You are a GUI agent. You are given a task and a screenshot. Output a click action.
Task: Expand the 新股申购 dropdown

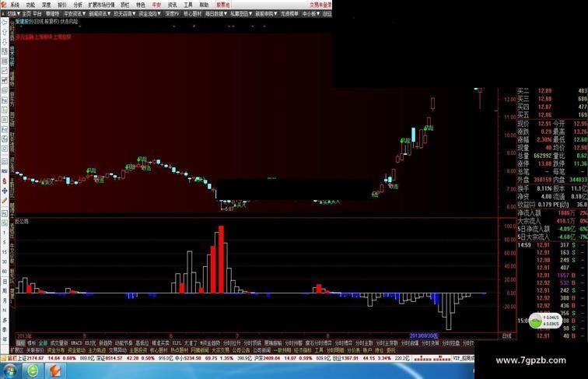pos(266,13)
